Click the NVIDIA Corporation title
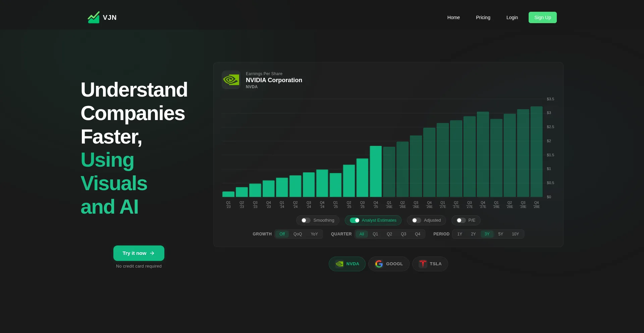 point(274,80)
